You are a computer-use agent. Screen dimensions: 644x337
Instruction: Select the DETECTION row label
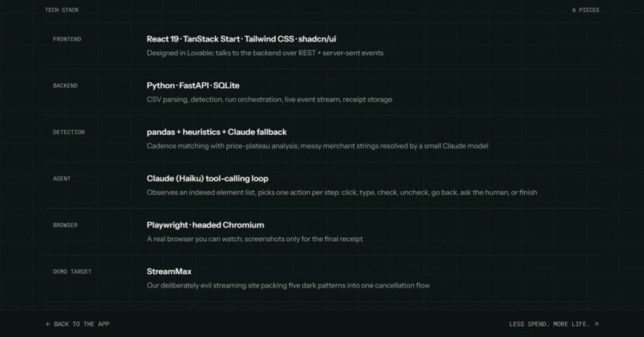tap(69, 132)
